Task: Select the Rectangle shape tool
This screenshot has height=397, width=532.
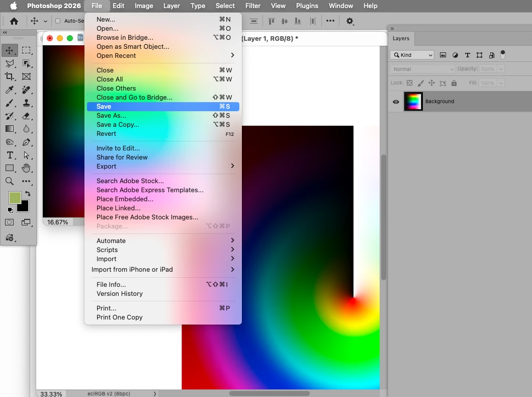Action: (10, 168)
